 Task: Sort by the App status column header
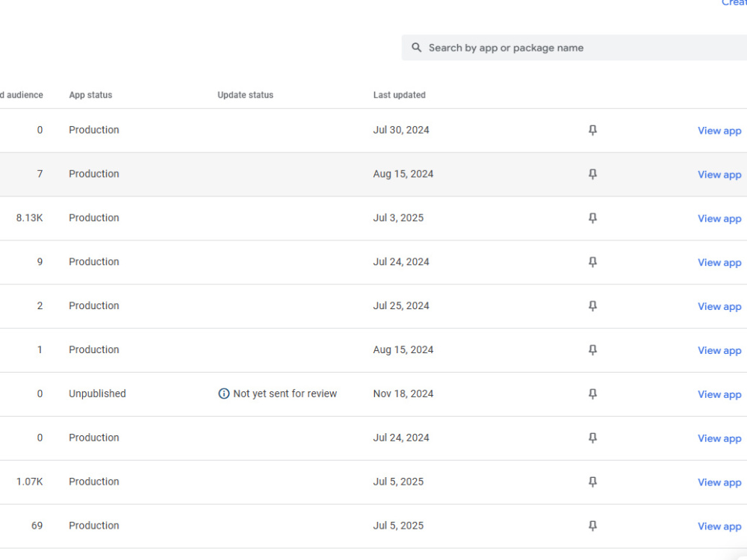pyautogui.click(x=90, y=95)
